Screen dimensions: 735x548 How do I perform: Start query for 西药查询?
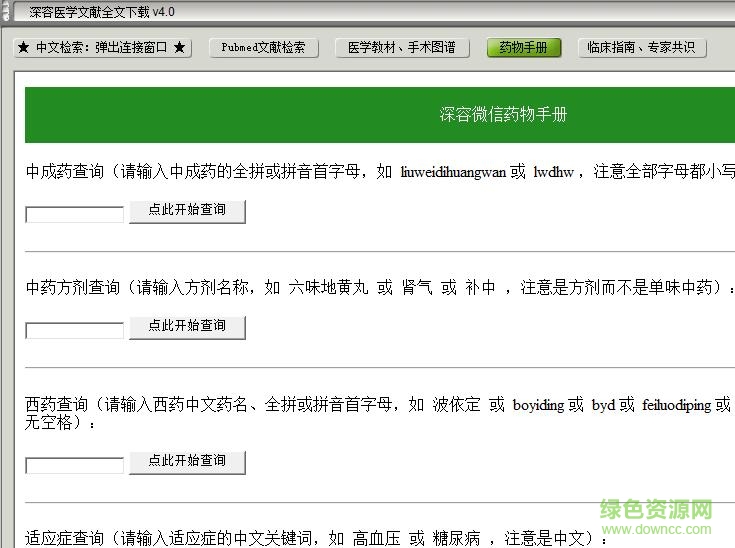pos(187,462)
